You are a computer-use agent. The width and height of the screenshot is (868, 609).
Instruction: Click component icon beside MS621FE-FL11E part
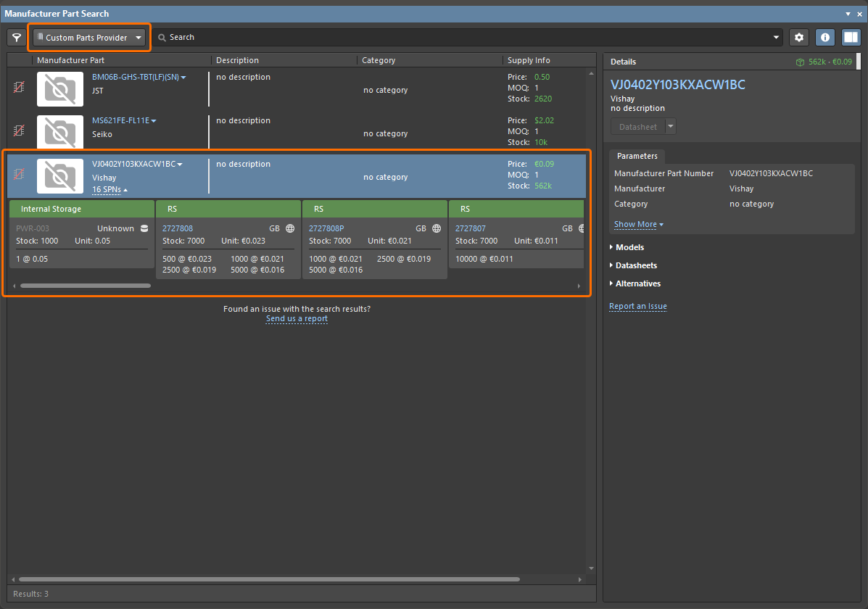20,130
